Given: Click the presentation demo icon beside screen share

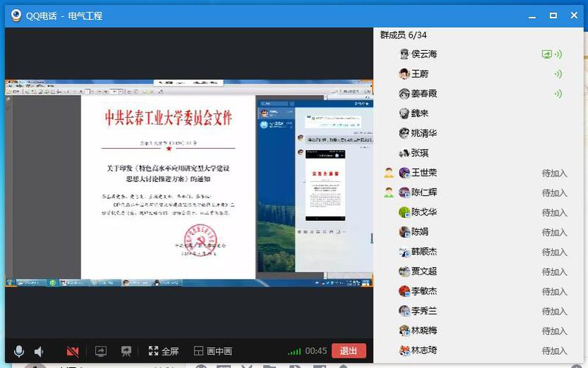Looking at the screenshot, I should [x=126, y=352].
